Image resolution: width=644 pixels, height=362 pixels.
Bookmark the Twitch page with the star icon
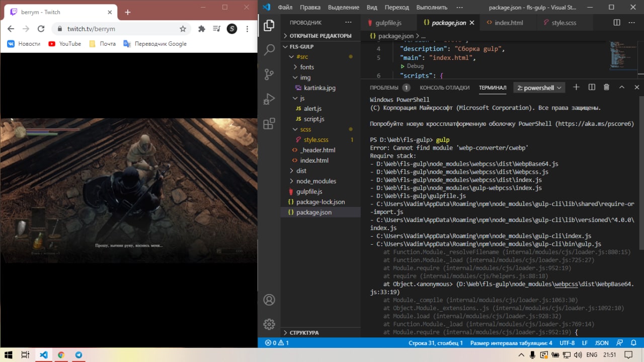[x=183, y=29]
